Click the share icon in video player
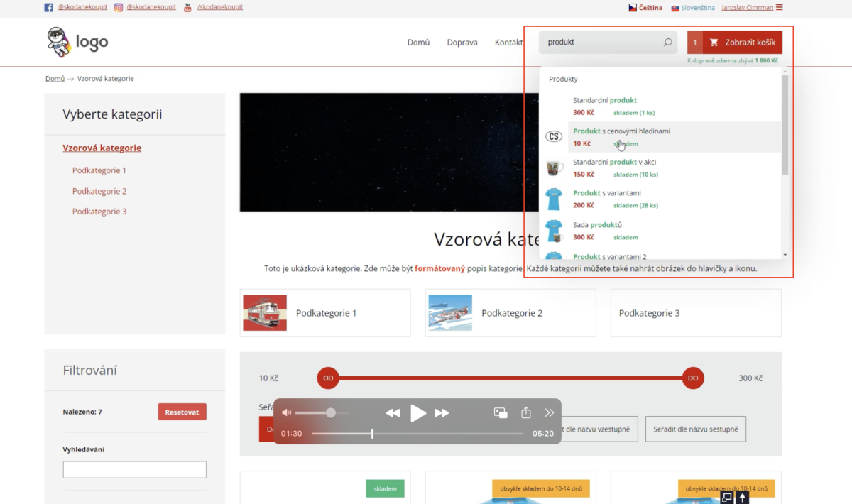 tap(526, 412)
